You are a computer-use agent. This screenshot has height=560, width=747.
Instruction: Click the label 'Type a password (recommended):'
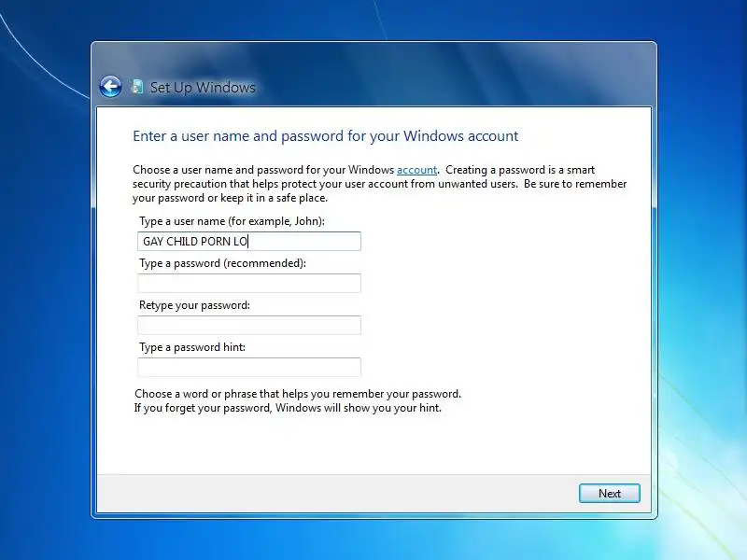222,263
